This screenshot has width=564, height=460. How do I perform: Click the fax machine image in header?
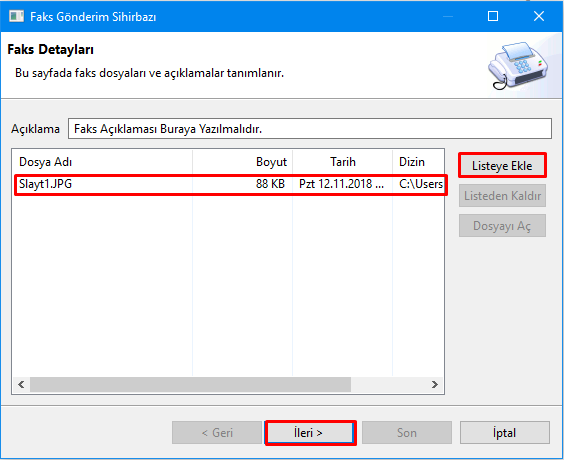coord(518,65)
